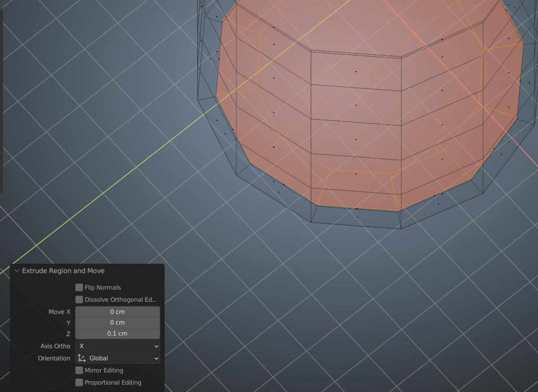538x392 pixels.
Task: Collapse the Extrude Region and Move panel
Action: pos(17,271)
